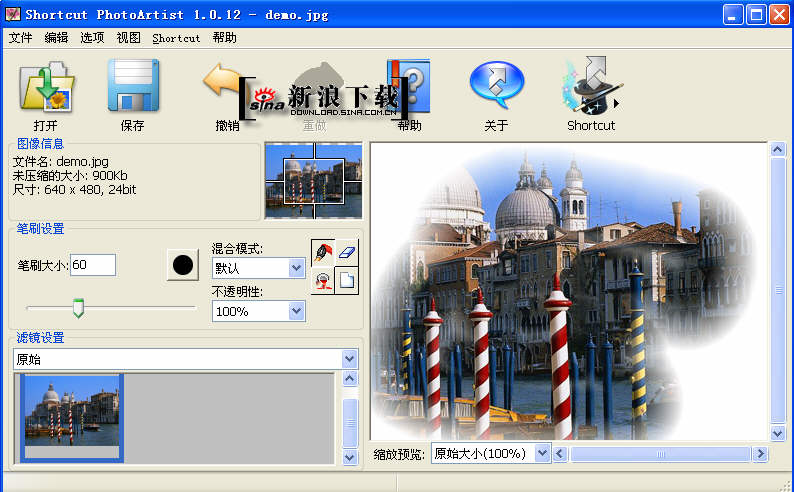Click the 文件名: demo.jpg text

(x=61, y=162)
